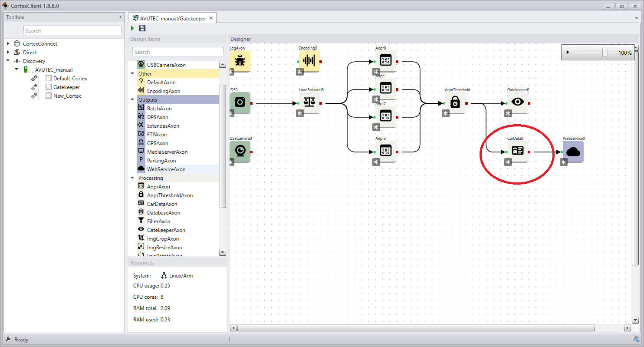644x347 pixels.
Task: Expand the CortexConnect tree node
Action: click(8, 44)
